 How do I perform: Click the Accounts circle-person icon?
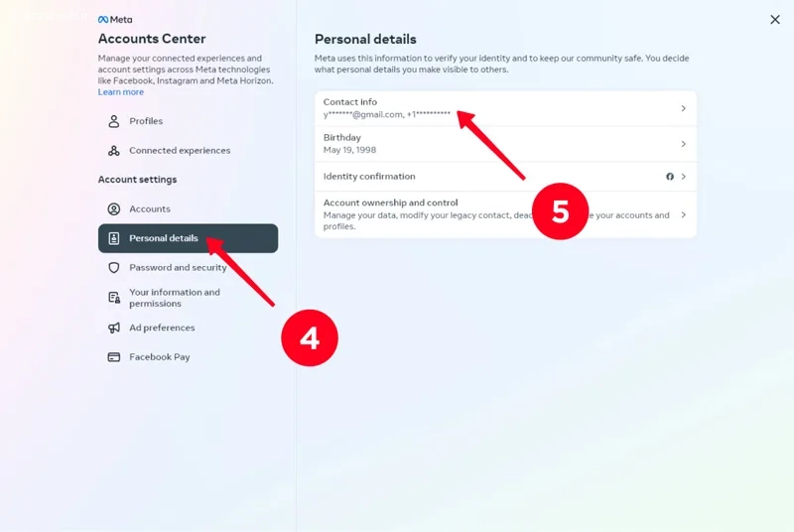114,209
